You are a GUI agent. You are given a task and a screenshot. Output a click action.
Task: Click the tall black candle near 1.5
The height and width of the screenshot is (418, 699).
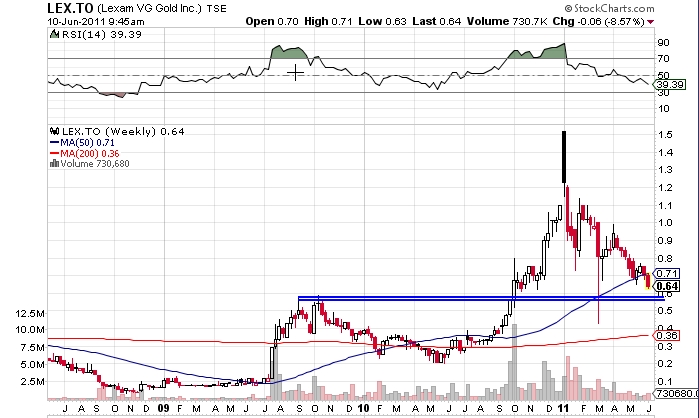pyautogui.click(x=564, y=156)
